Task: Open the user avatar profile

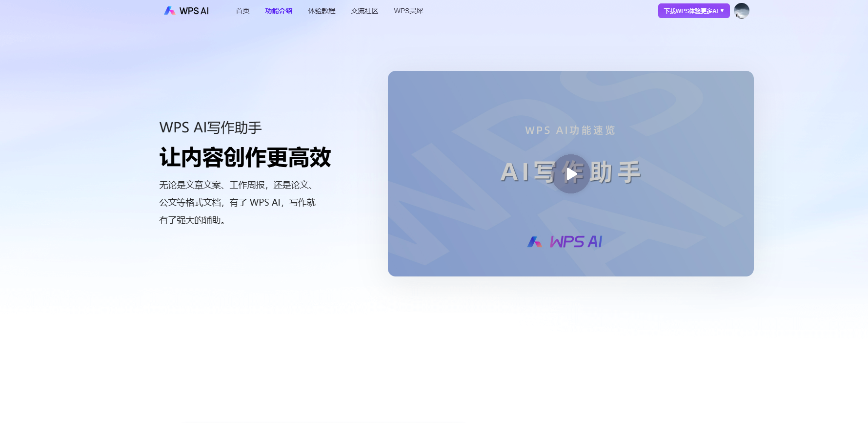Action: [x=741, y=11]
